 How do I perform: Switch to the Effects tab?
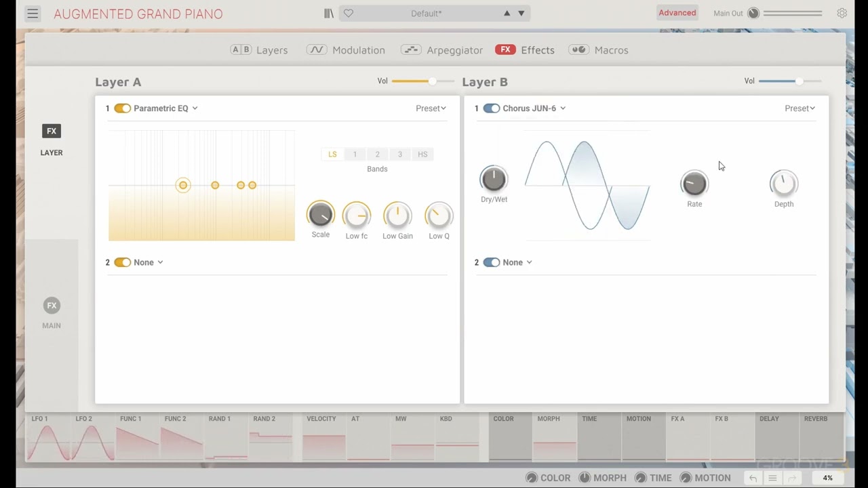pos(525,50)
